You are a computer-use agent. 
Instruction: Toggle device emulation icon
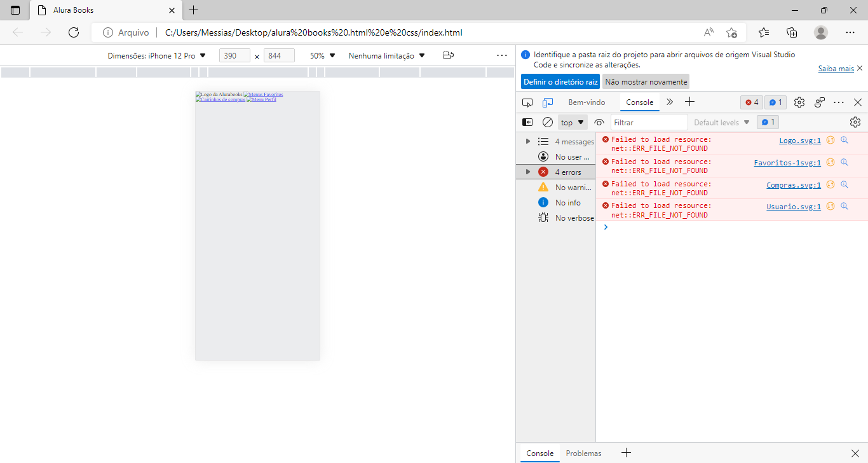click(x=548, y=102)
